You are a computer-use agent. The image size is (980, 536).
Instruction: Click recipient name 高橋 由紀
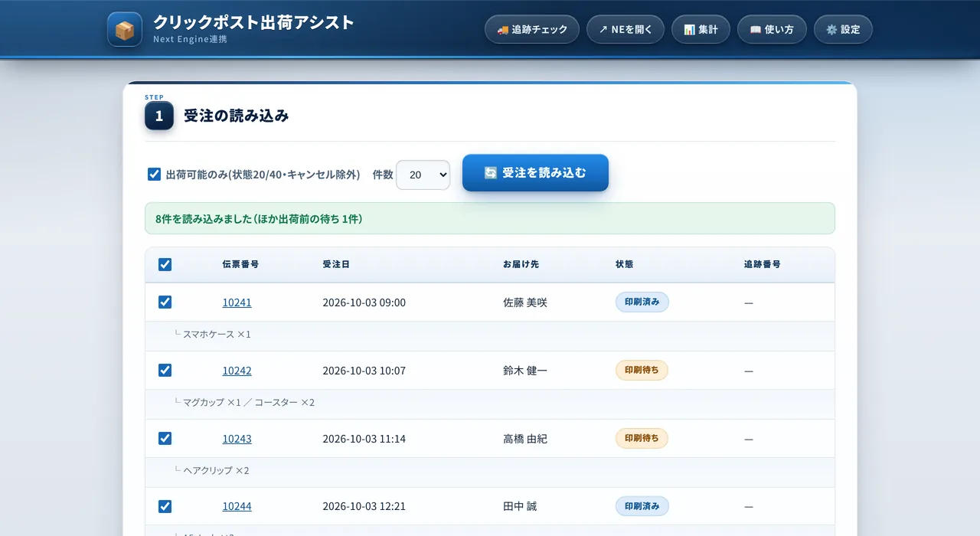[525, 439]
